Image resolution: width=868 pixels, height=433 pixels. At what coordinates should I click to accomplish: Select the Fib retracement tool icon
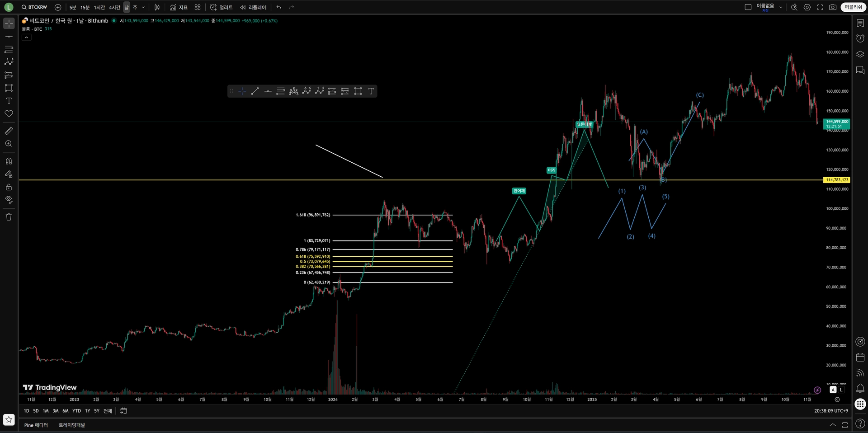pyautogui.click(x=9, y=49)
